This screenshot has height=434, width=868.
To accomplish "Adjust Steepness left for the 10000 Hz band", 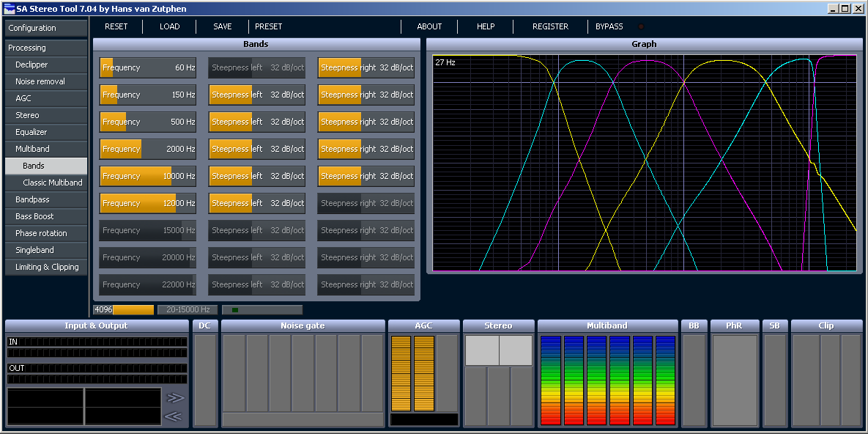I will (257, 176).
